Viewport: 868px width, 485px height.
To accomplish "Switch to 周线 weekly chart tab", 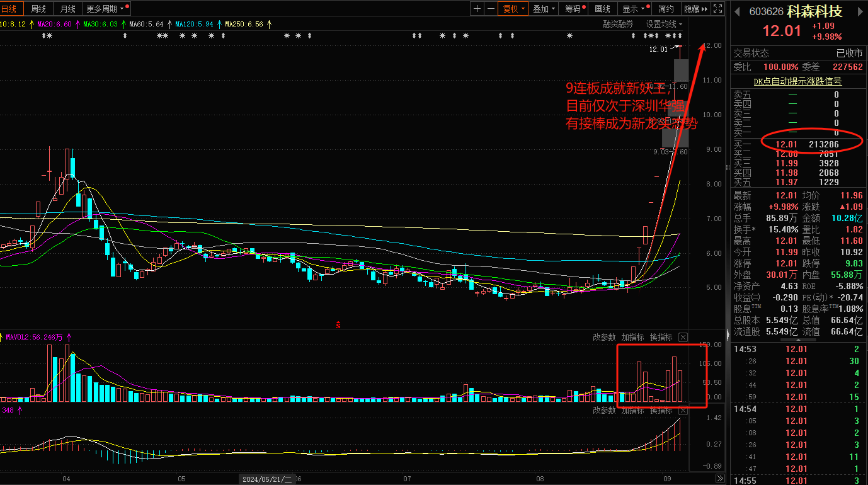I will pos(38,8).
